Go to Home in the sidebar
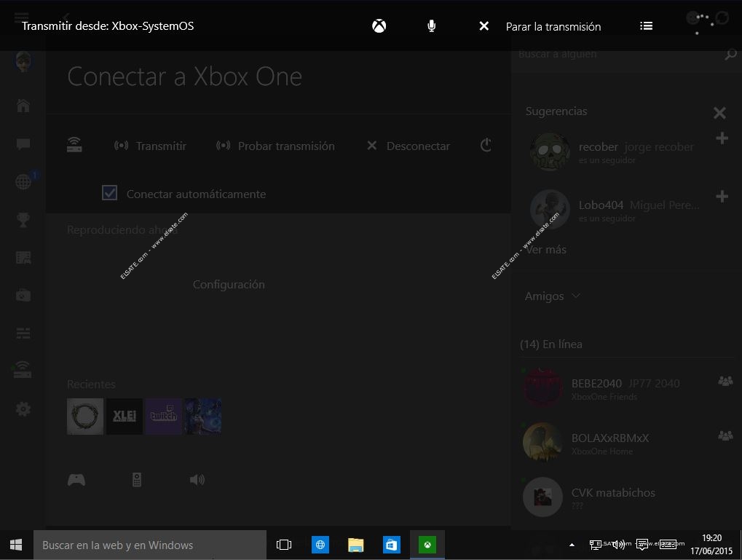The image size is (742, 560). pyautogui.click(x=23, y=106)
